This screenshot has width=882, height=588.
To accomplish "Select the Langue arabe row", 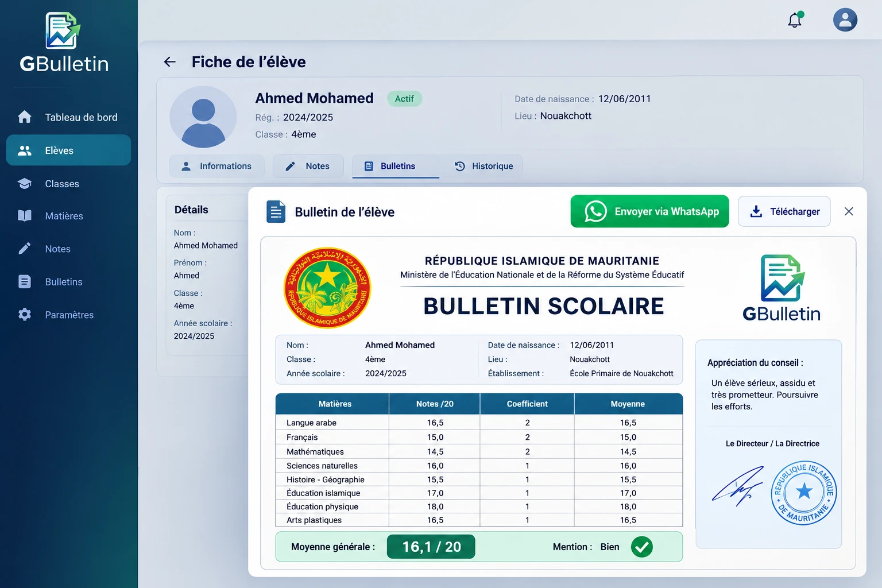I will (x=479, y=423).
